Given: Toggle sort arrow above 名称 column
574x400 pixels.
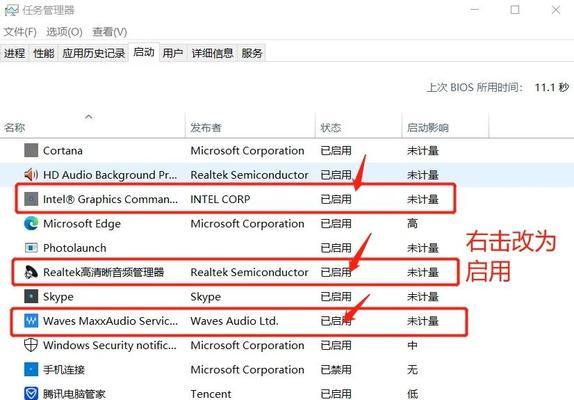Looking at the screenshot, I should 89,117.
